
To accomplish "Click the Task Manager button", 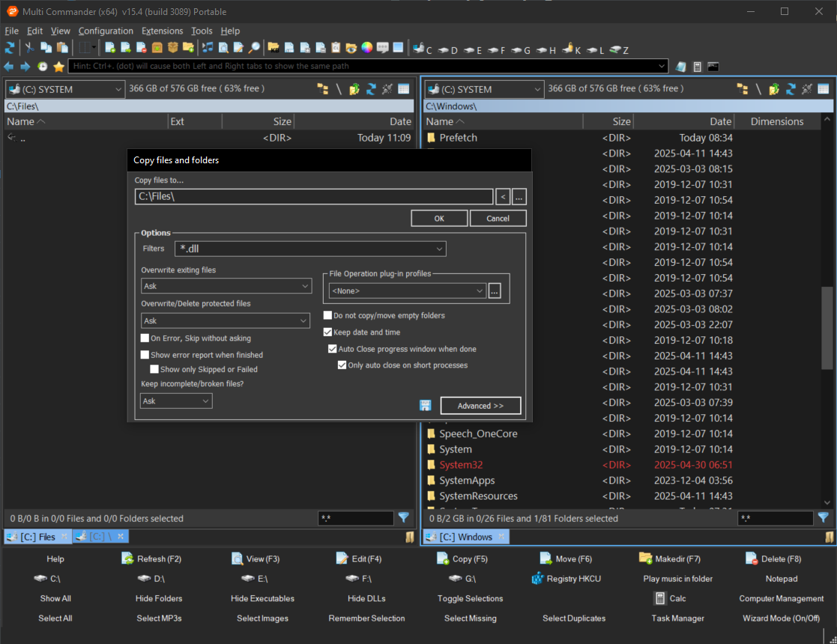I will [677, 618].
